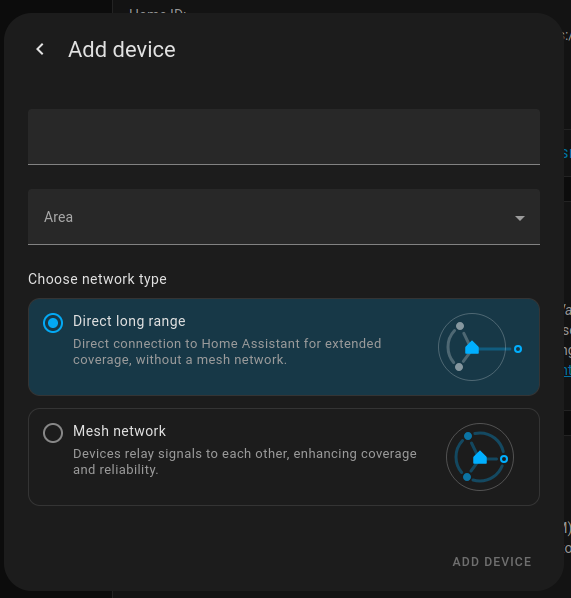Click the blue ring node in mesh diagram
The image size is (571, 598).
click(504, 459)
